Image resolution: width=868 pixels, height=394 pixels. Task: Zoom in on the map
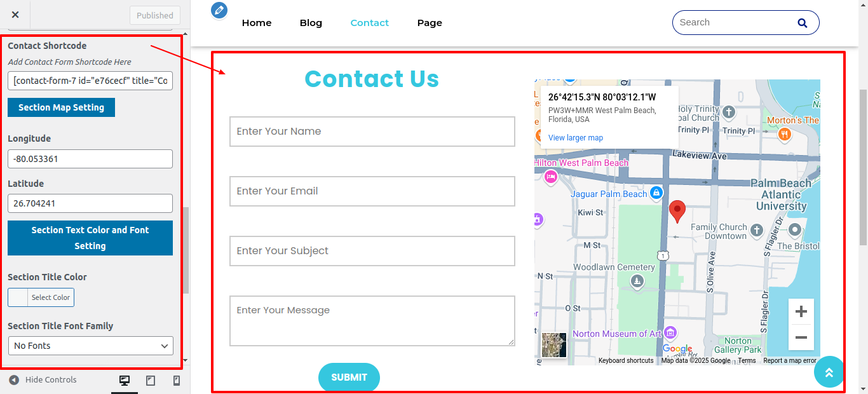point(801,312)
